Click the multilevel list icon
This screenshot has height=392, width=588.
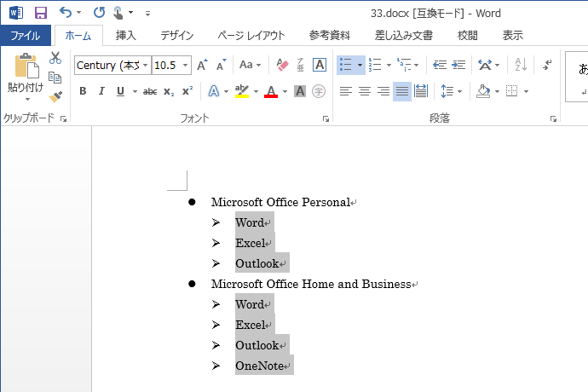[403, 65]
